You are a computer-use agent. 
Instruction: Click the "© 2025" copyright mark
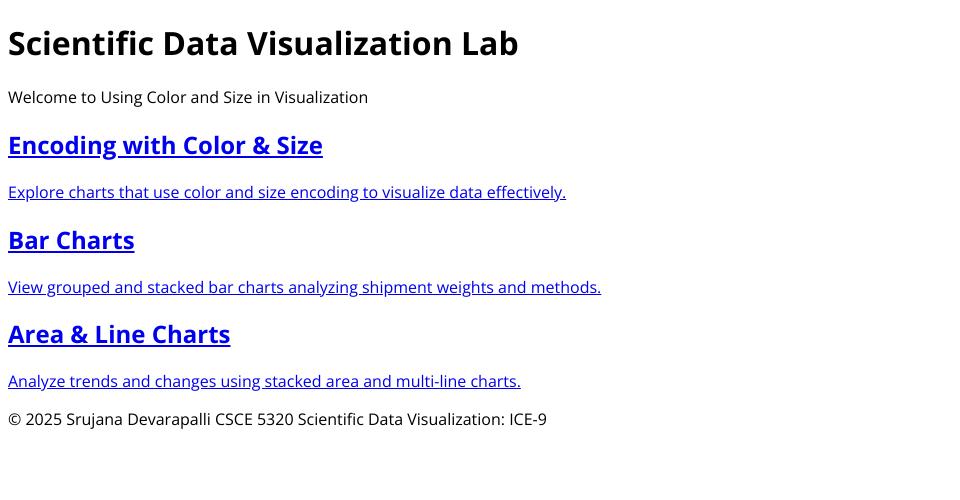pyautogui.click(x=34, y=420)
